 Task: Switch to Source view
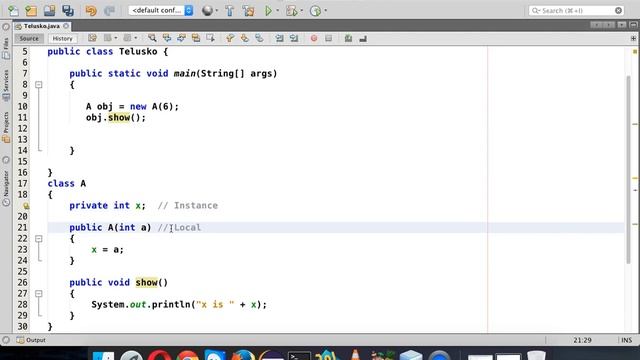pyautogui.click(x=29, y=38)
